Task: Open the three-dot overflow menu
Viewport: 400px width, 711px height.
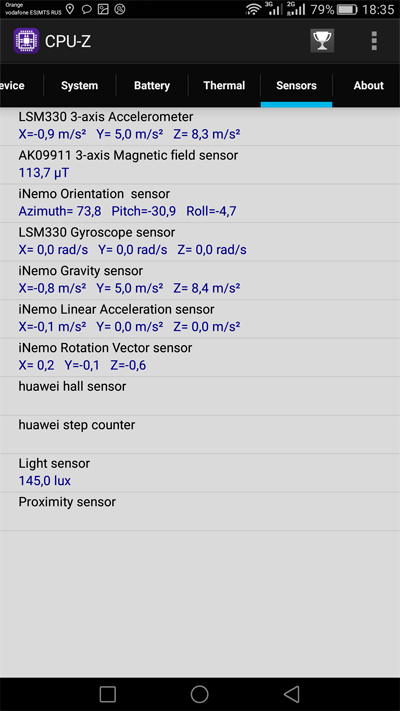Action: click(x=374, y=41)
